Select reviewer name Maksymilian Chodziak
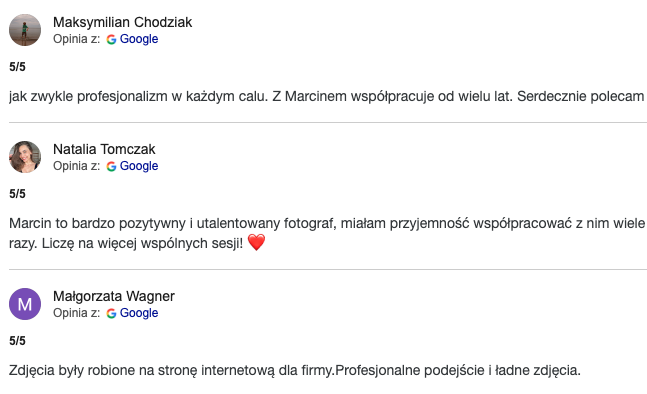Viewport: 647px width, 394px height. 123,22
